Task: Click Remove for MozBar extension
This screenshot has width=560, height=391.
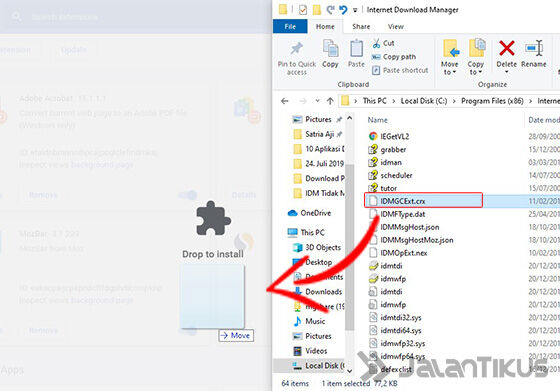Action: tap(43, 331)
